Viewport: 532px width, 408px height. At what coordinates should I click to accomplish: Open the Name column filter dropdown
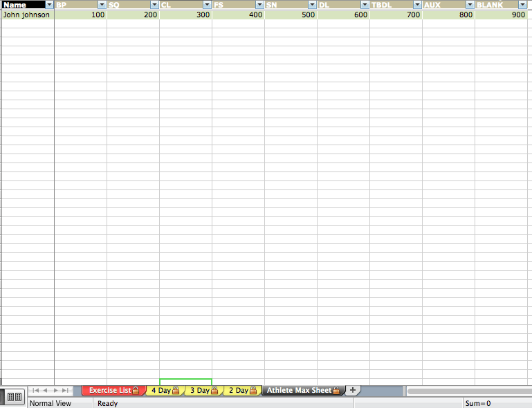[50, 5]
